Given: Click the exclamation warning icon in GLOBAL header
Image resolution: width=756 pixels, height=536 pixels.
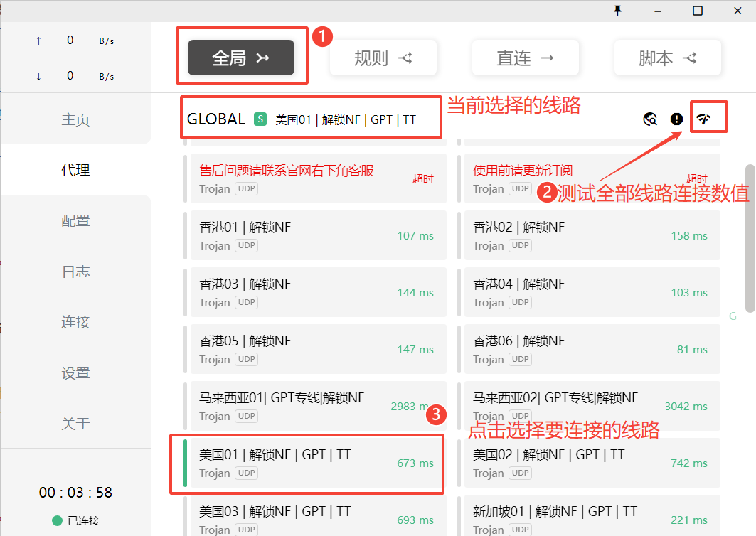Looking at the screenshot, I should coord(676,119).
